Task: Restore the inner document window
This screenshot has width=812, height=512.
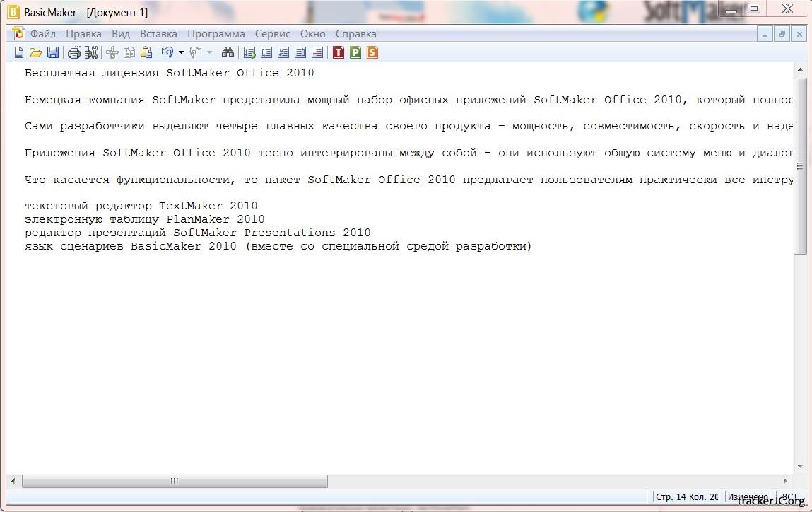Action: [782, 34]
